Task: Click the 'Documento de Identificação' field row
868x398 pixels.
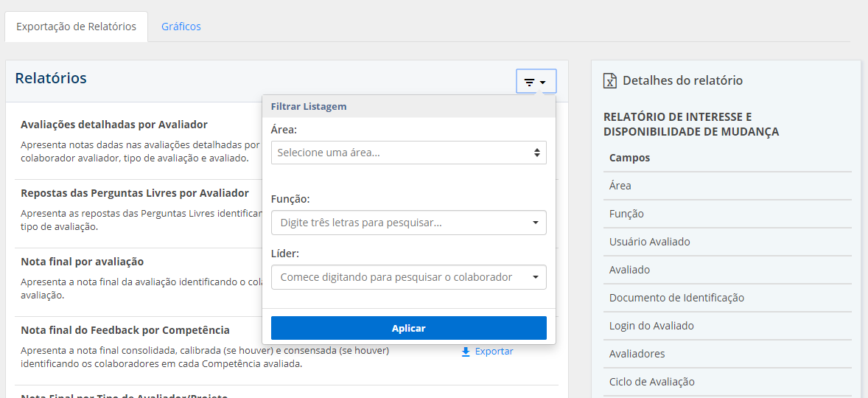Action: (x=726, y=298)
